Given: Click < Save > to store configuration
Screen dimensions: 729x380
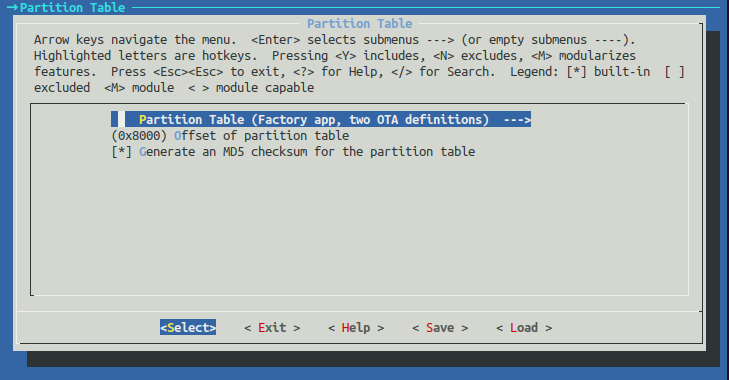Looking at the screenshot, I should click(440, 327).
